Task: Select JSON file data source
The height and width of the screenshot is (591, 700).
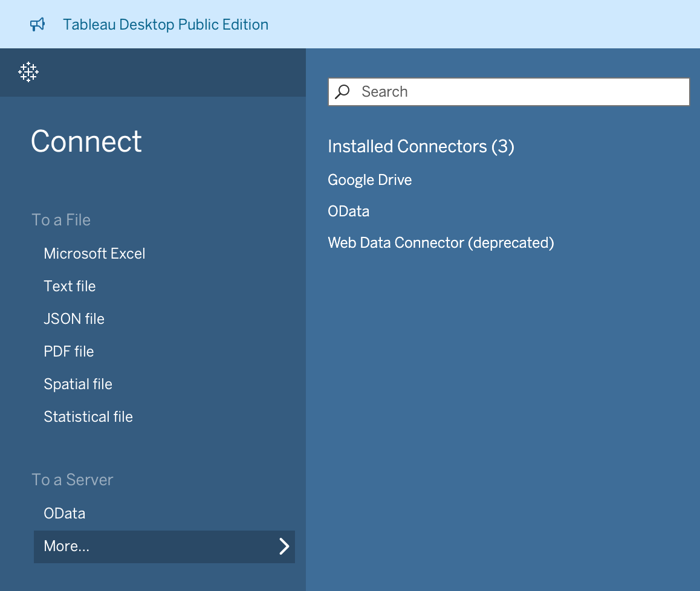Action: (74, 318)
